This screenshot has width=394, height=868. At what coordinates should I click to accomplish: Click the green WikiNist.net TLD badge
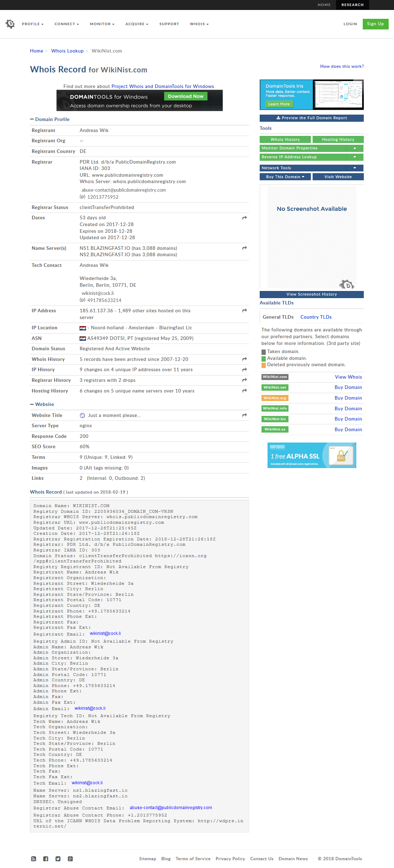point(275,388)
